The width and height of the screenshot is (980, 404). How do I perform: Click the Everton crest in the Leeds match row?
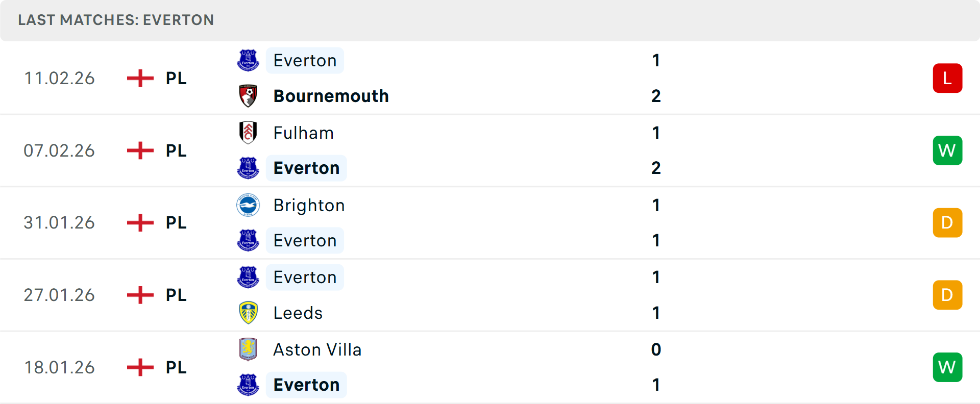click(x=249, y=277)
